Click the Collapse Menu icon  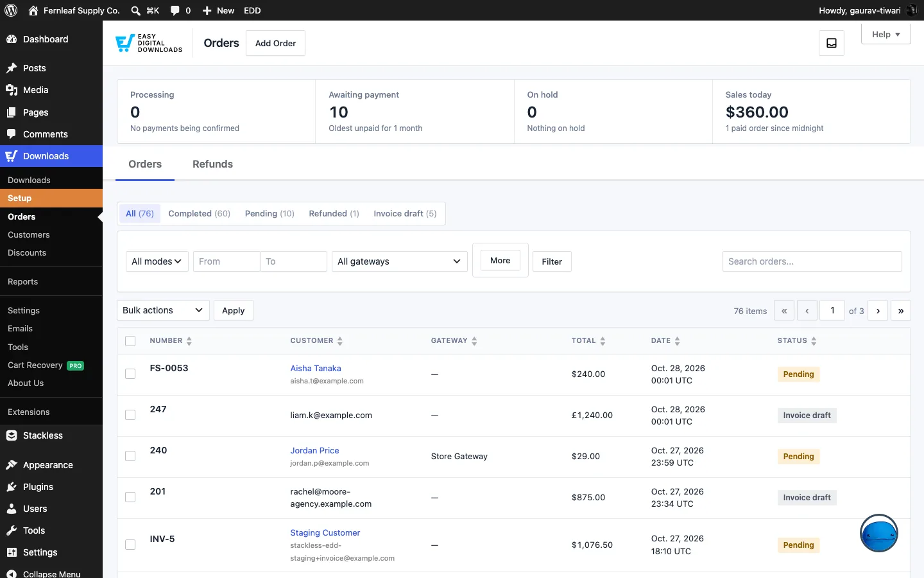coord(12,574)
